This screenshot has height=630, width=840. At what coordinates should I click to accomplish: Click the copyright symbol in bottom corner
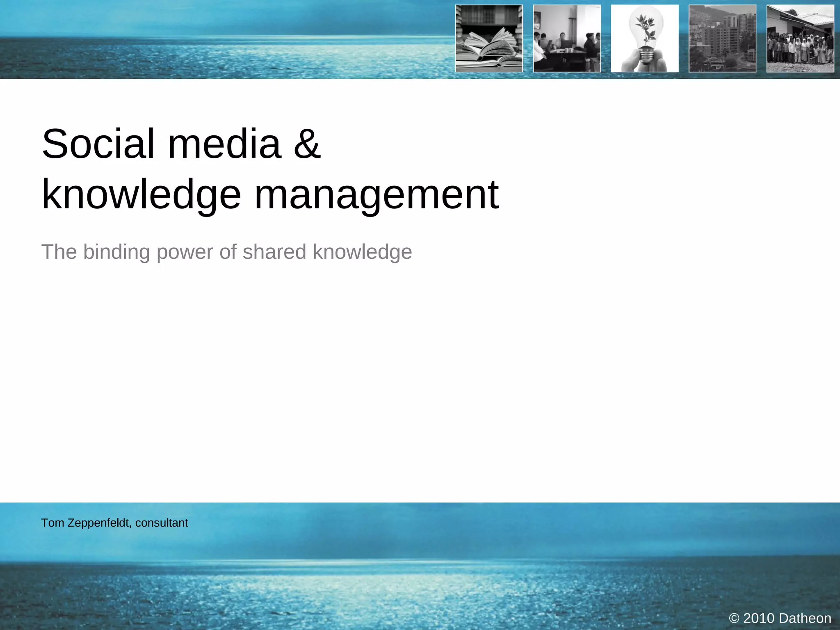pos(734,618)
